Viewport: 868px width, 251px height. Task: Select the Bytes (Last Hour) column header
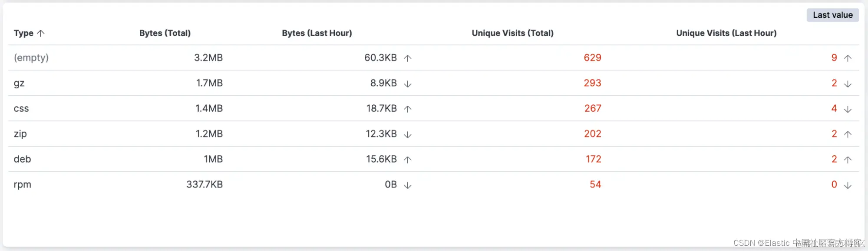point(317,33)
